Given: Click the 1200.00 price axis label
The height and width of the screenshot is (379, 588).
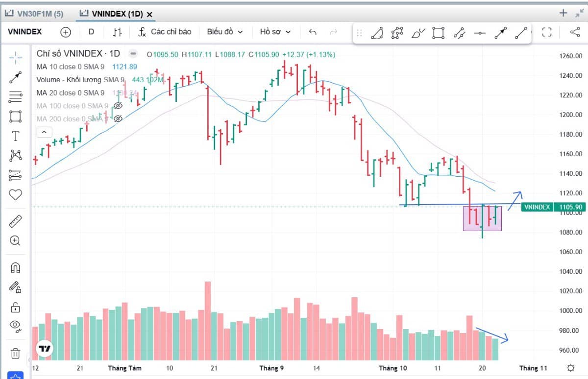Looking at the screenshot, I should click(571, 115).
